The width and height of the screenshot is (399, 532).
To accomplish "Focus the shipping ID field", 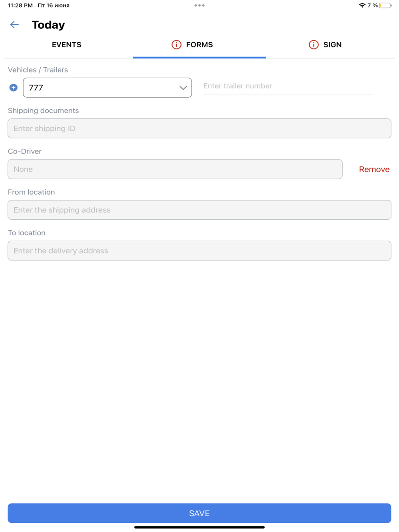I will pyautogui.click(x=199, y=128).
